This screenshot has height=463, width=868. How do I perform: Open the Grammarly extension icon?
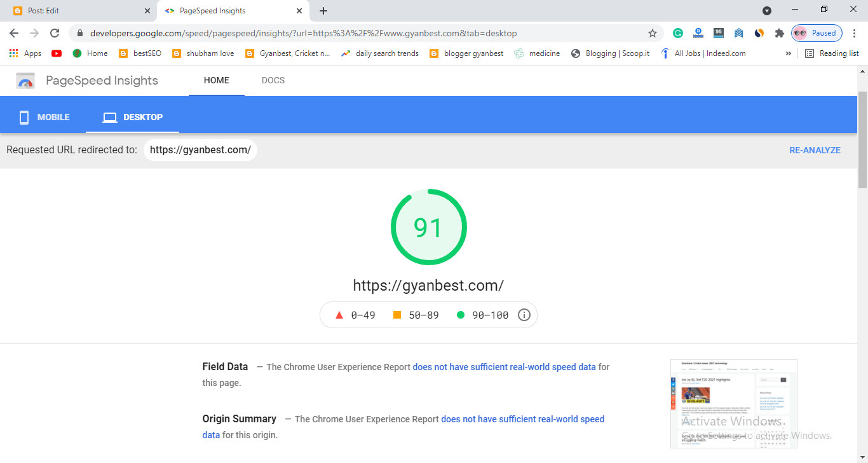[678, 33]
